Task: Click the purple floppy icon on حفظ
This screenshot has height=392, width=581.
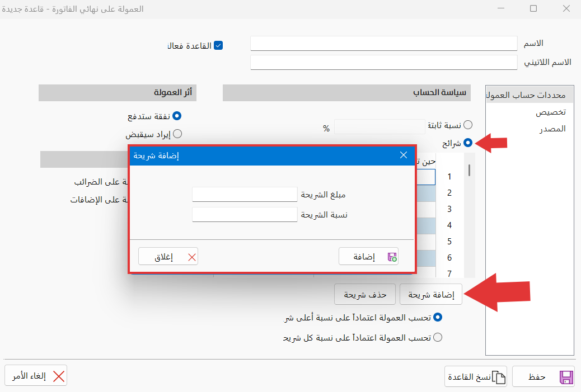Action: (566, 377)
